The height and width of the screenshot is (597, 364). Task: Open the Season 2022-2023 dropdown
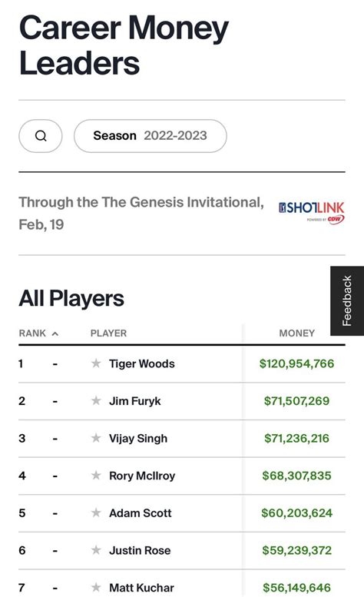pos(151,136)
